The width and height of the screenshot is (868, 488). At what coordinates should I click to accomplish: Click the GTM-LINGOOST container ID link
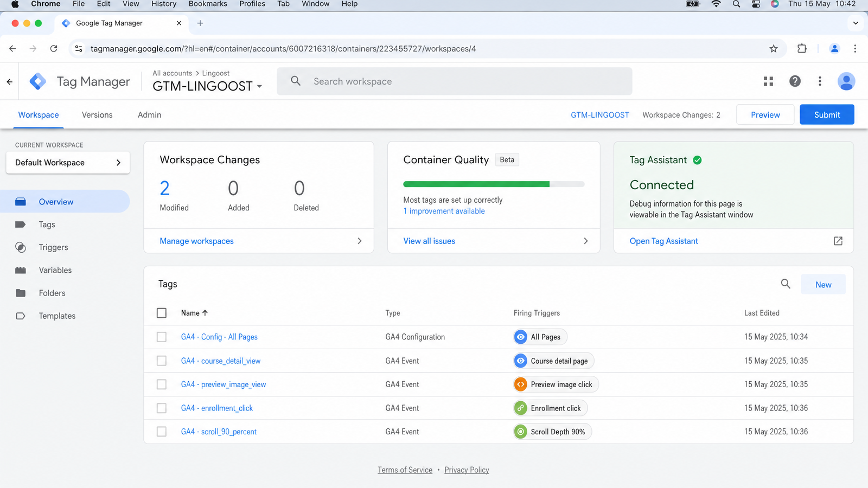[x=600, y=115]
